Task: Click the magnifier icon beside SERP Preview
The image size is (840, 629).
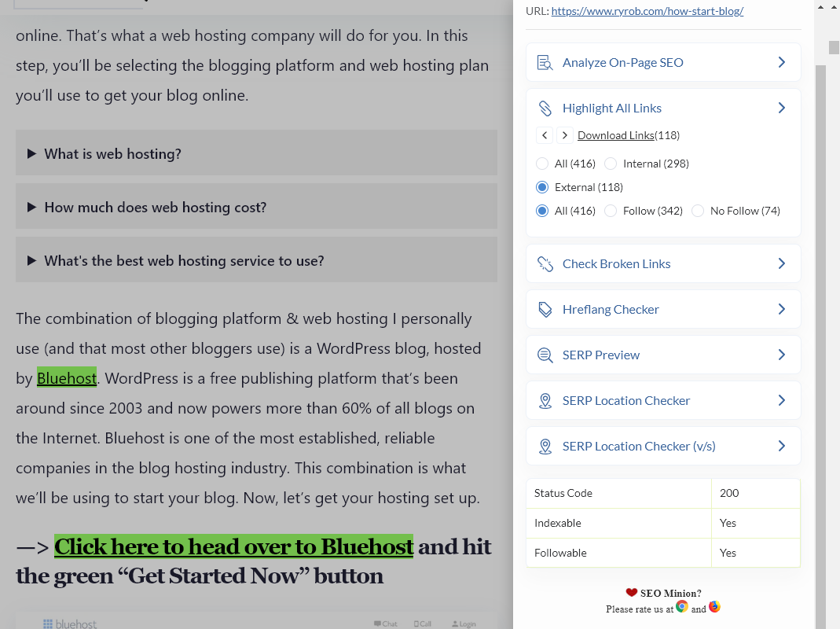Action: [x=545, y=355]
